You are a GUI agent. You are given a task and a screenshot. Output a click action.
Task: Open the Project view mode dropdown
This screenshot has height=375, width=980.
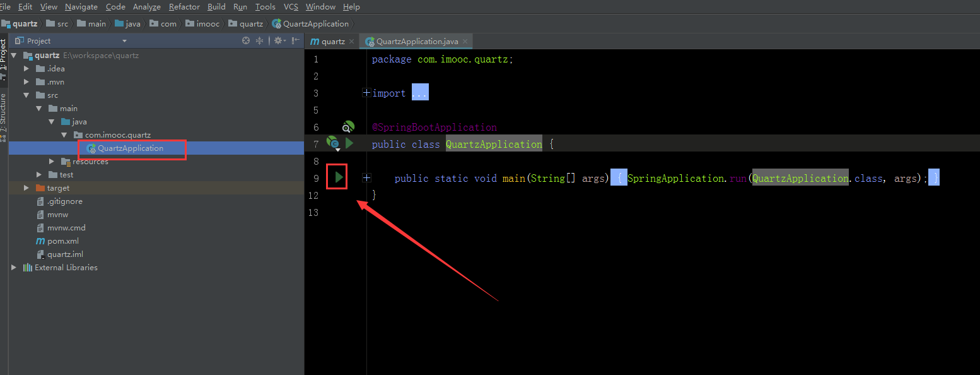[x=123, y=40]
